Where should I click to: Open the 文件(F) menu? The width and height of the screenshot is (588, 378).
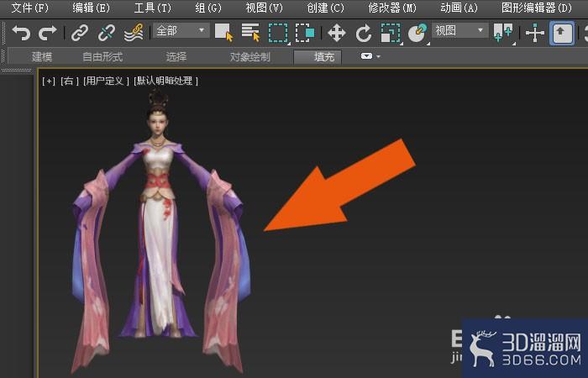[x=30, y=8]
